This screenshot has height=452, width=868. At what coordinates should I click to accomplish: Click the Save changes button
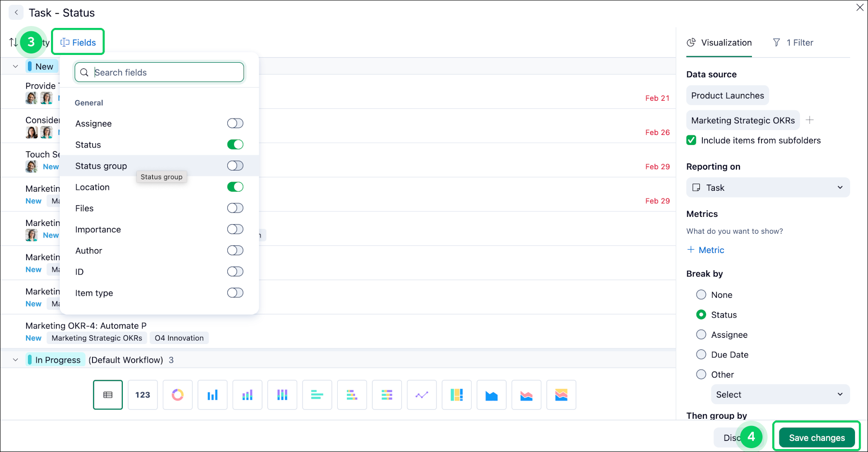click(x=816, y=438)
